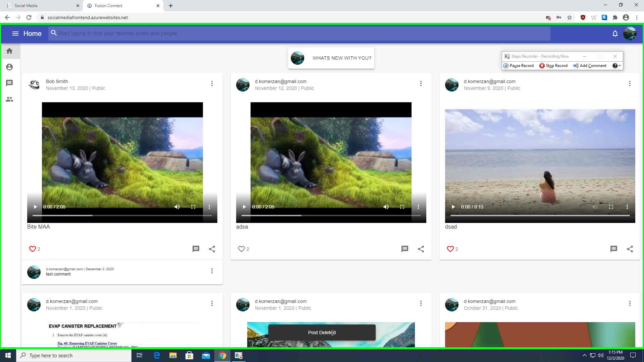Click Windows taskbar search box

(x=74, y=355)
